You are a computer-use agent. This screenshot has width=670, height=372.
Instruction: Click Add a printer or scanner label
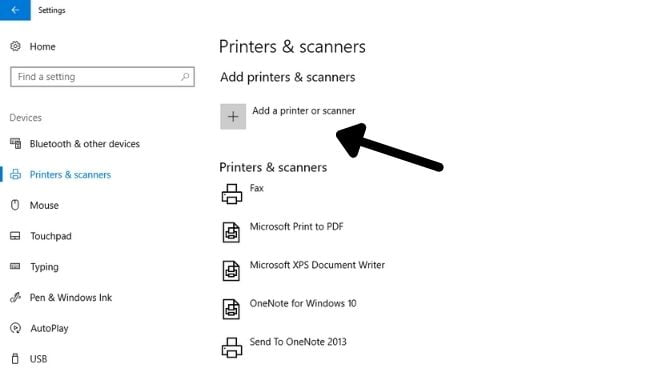pyautogui.click(x=303, y=111)
